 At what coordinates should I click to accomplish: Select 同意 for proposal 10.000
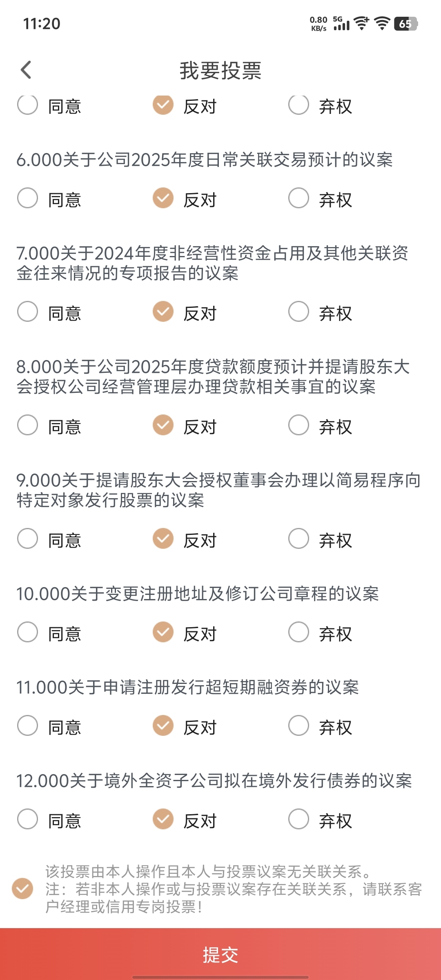[x=28, y=632]
